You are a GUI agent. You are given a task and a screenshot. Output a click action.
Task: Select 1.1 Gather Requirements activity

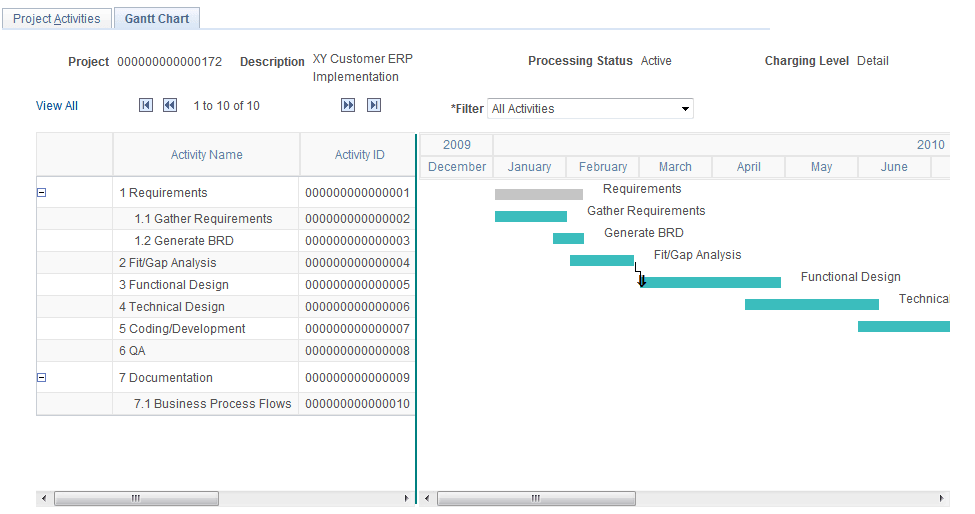point(203,219)
